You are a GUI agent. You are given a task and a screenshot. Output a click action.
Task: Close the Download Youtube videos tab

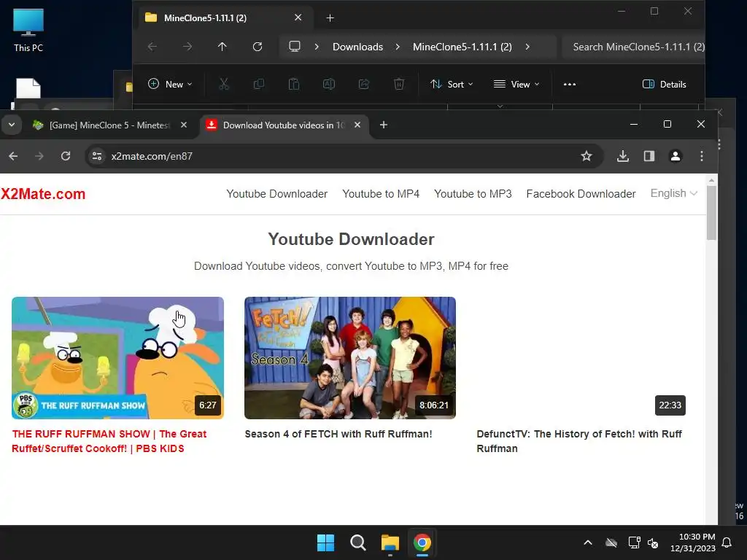click(x=357, y=125)
